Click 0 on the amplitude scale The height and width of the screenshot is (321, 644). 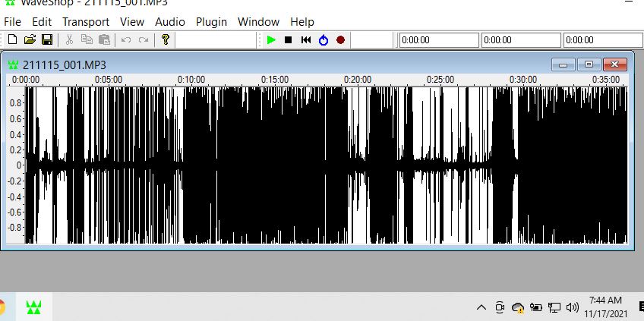[19, 165]
